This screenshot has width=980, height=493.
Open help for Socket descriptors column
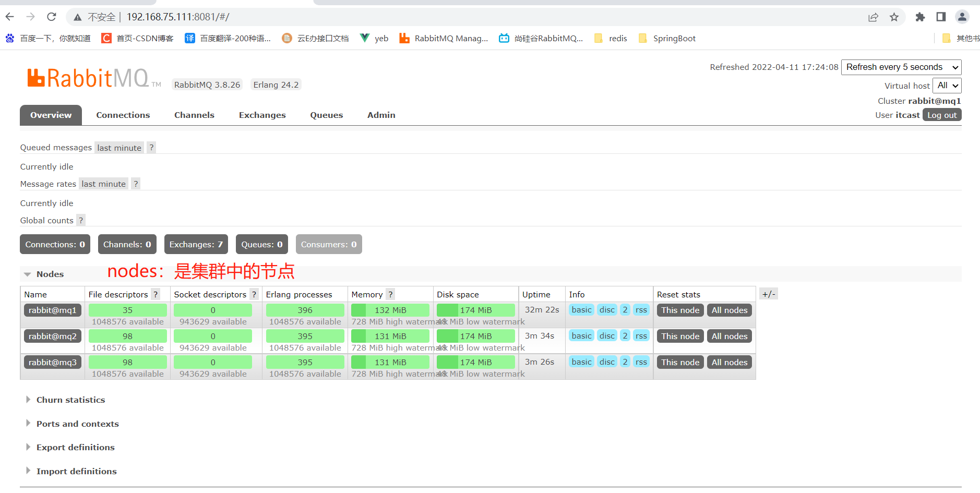click(254, 294)
